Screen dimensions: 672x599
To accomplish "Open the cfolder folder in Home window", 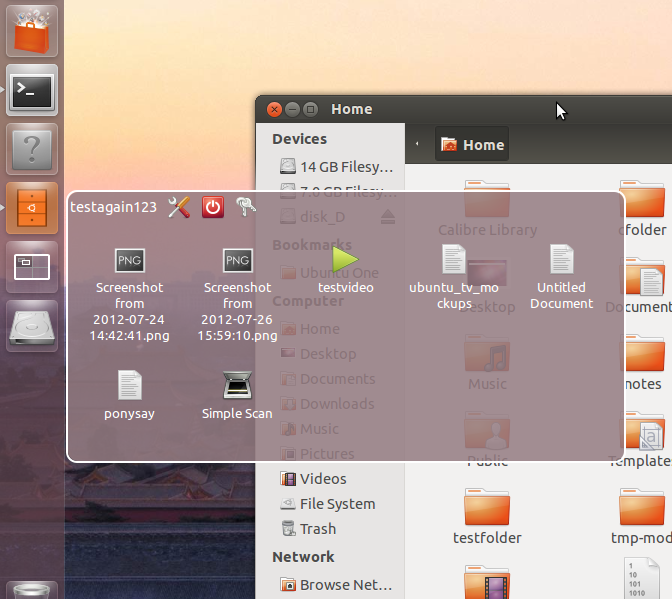I will pyautogui.click(x=642, y=209).
